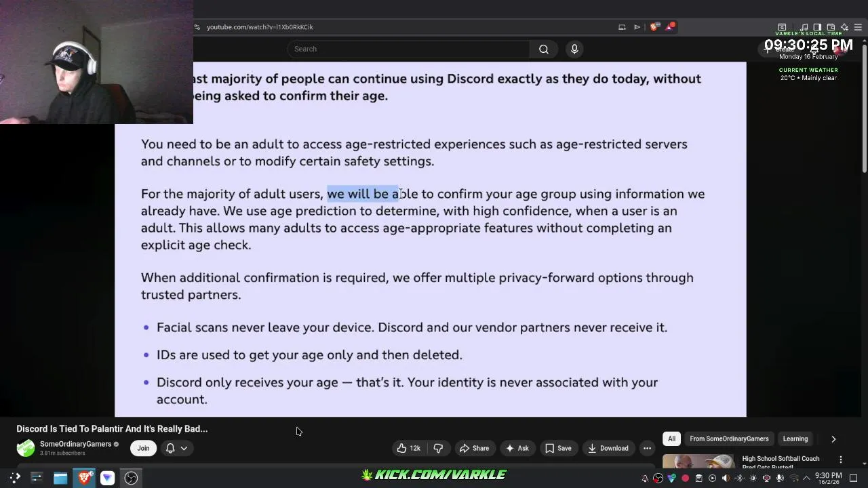This screenshot has width=868, height=488.
Task: Focus the YouTube Search input field
Action: pyautogui.click(x=408, y=49)
